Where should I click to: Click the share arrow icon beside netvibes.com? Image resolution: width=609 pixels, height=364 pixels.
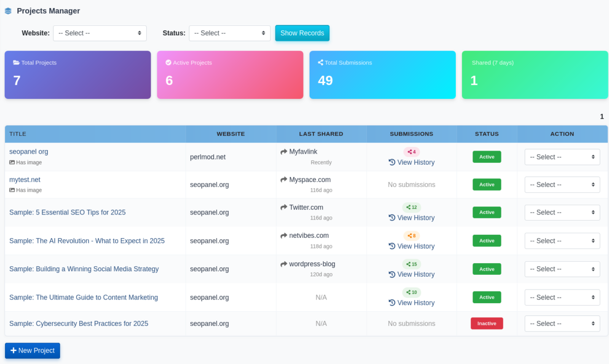(x=284, y=236)
